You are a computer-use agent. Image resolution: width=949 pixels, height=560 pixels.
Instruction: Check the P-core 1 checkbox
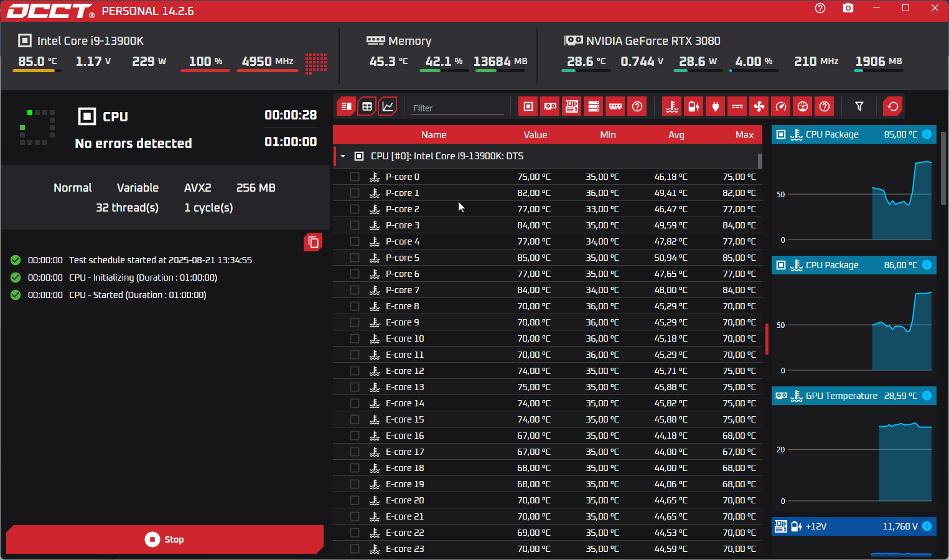click(355, 193)
